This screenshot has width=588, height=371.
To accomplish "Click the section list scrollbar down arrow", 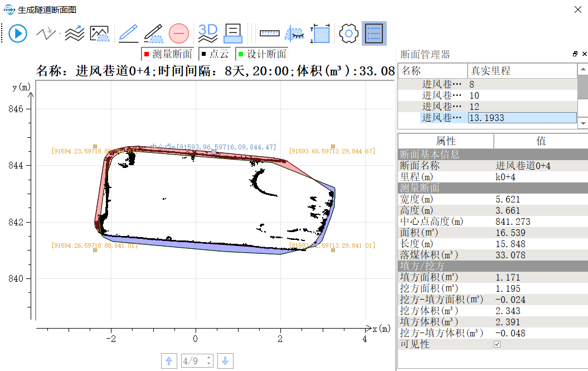I will click(x=583, y=123).
